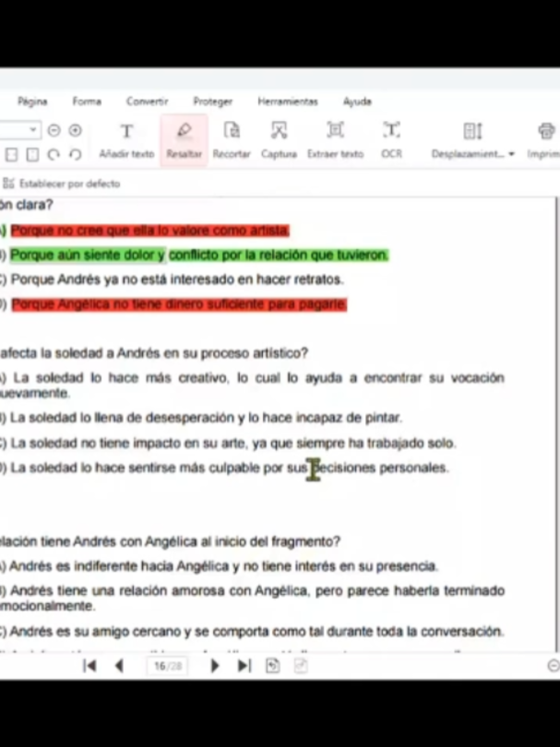Rotate page clockwise icon
The height and width of the screenshot is (747, 560).
[x=54, y=154]
